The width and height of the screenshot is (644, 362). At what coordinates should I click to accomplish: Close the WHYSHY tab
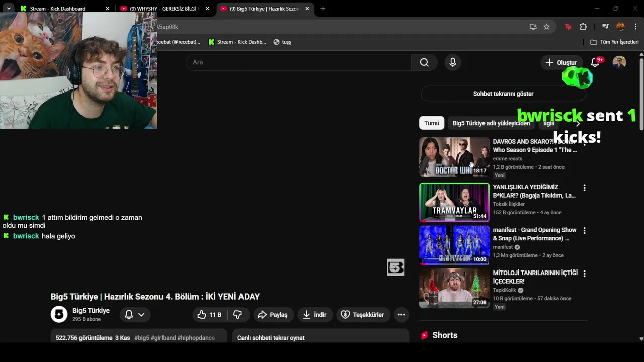[207, 9]
